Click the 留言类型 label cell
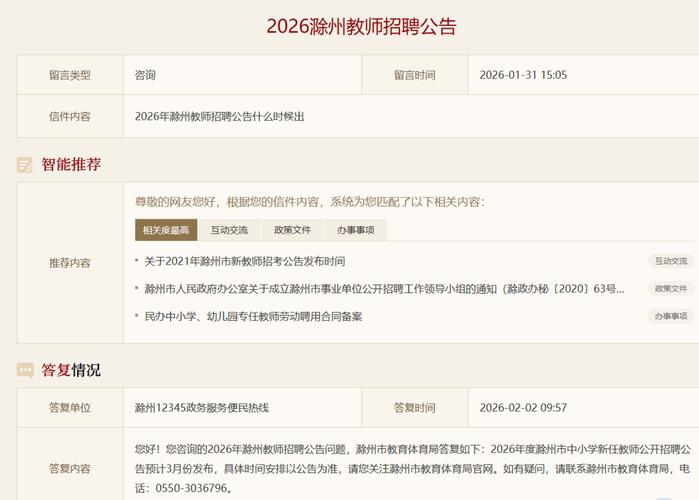Viewport: 699px width, 500px height. 70,75
